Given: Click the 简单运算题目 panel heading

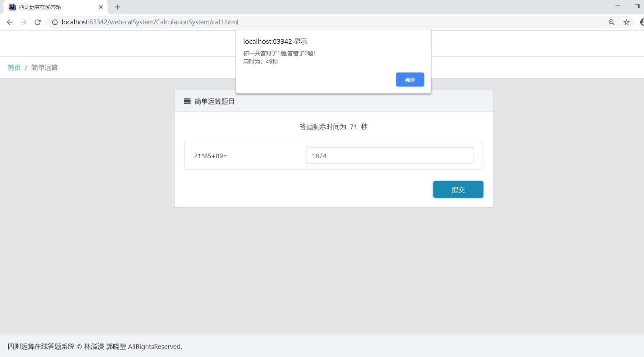Looking at the screenshot, I should click(214, 101).
